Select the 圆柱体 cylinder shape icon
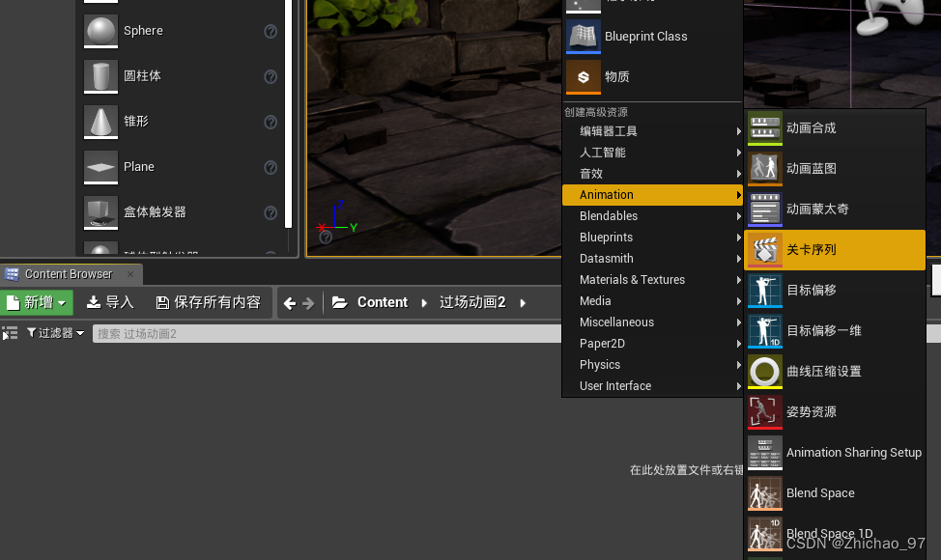 point(100,76)
